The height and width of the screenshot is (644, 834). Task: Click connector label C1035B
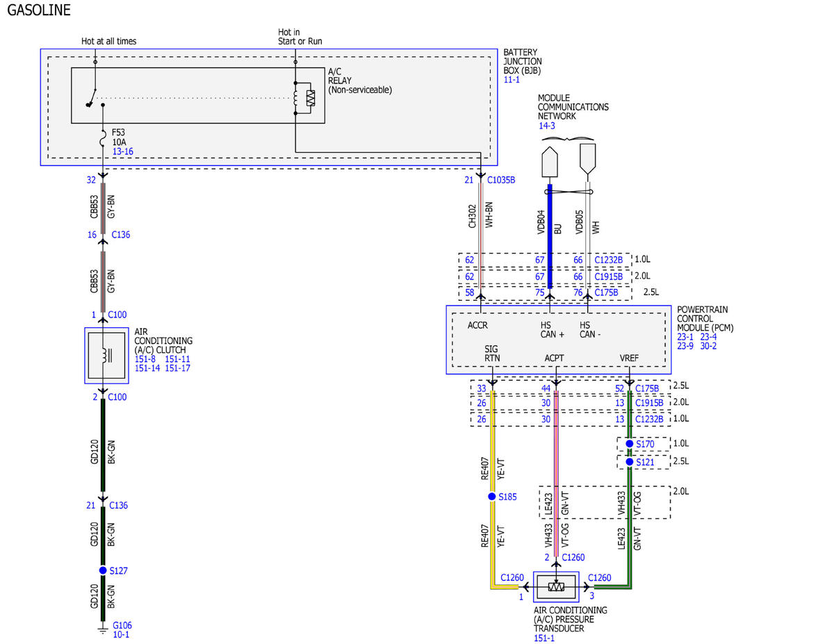(501, 180)
